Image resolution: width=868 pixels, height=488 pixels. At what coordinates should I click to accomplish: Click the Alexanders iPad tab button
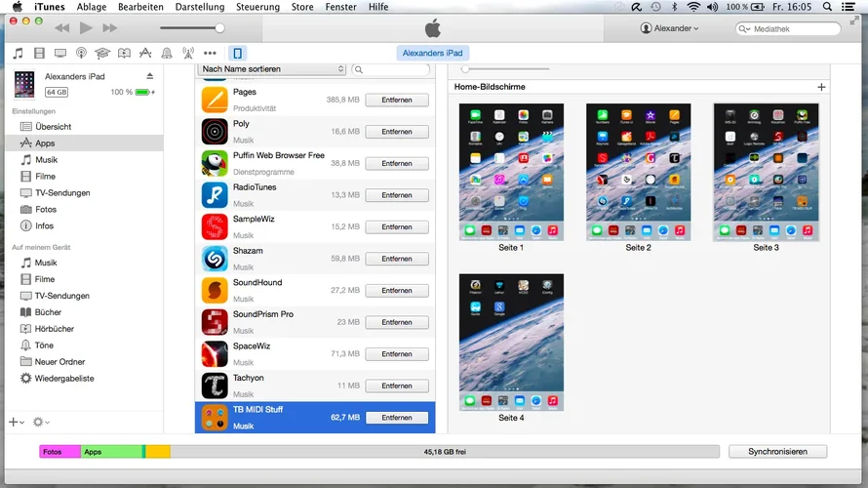432,53
